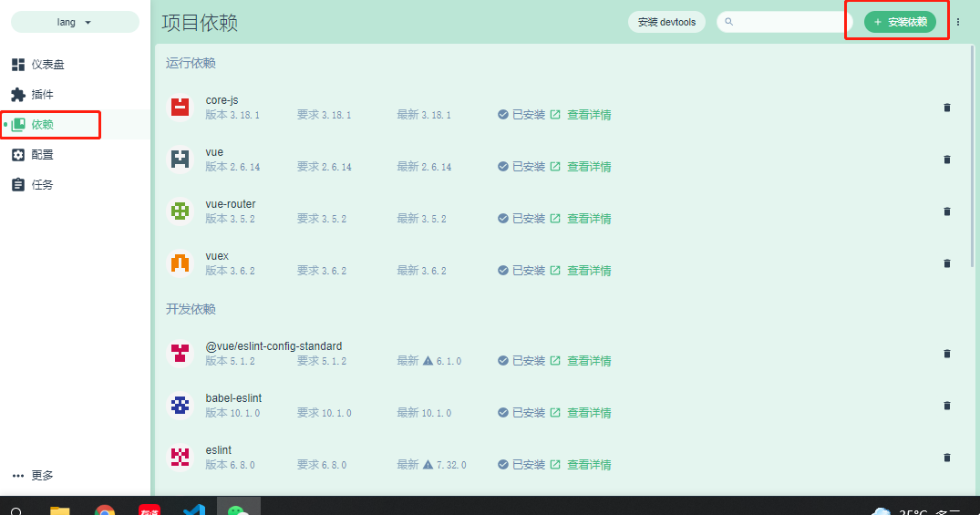This screenshot has width=980, height=515.
Task: Click the warning icon beside eslint 7.32.0
Action: point(428,464)
